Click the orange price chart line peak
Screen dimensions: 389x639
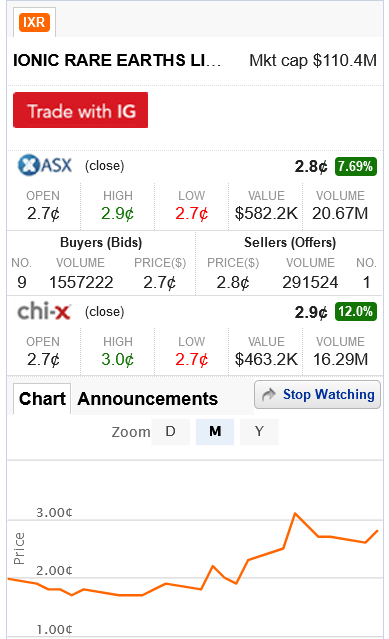tap(295, 513)
